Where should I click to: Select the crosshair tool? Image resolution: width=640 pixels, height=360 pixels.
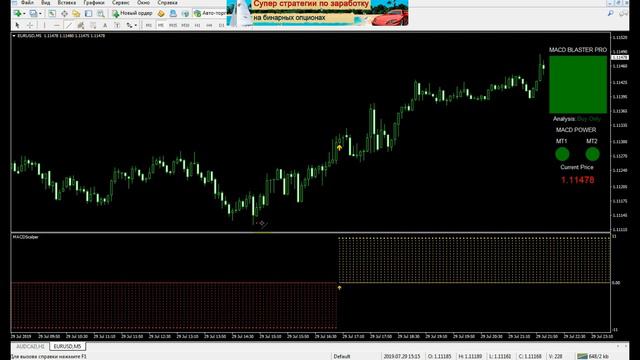(30, 25)
